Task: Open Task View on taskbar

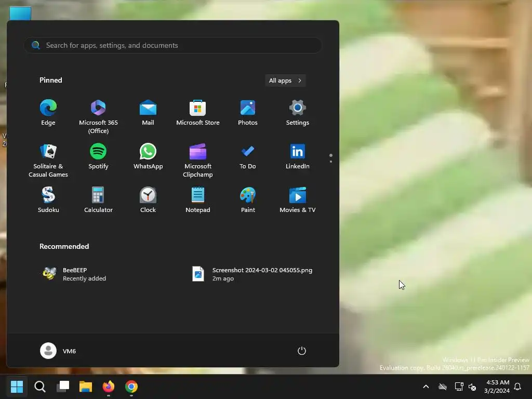Action: tap(63, 387)
